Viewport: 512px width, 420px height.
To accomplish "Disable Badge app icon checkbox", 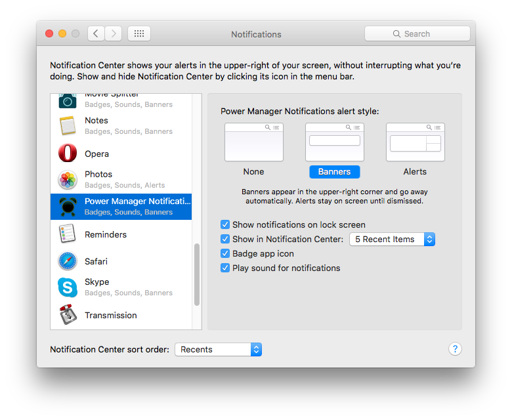I will 225,253.
